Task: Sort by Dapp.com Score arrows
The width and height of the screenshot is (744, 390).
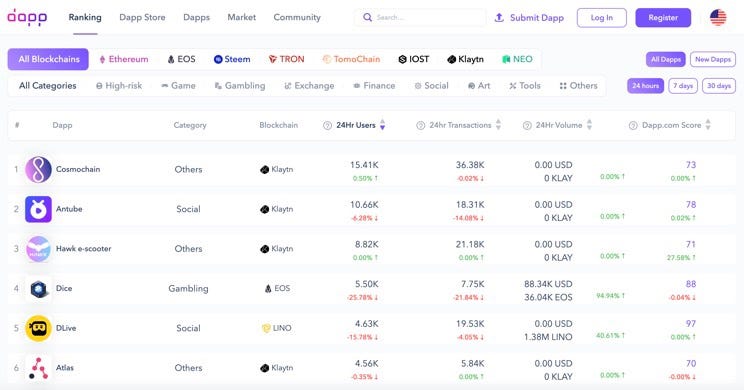Action: click(x=708, y=125)
